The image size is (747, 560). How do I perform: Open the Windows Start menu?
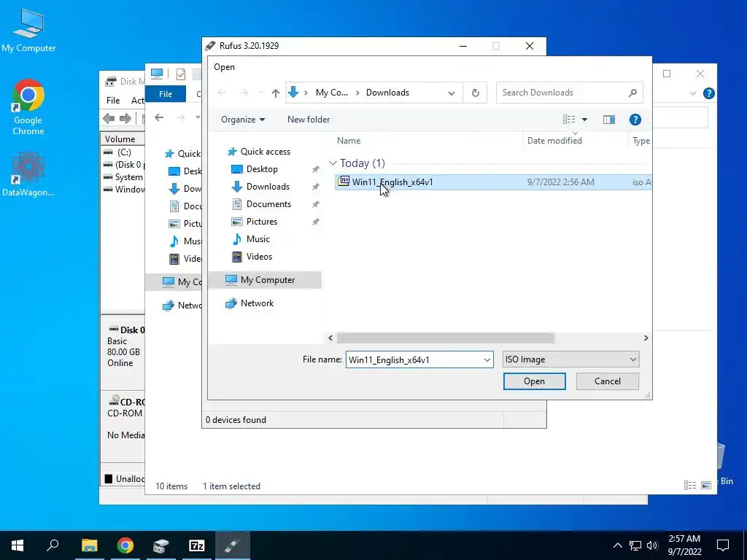tap(18, 545)
